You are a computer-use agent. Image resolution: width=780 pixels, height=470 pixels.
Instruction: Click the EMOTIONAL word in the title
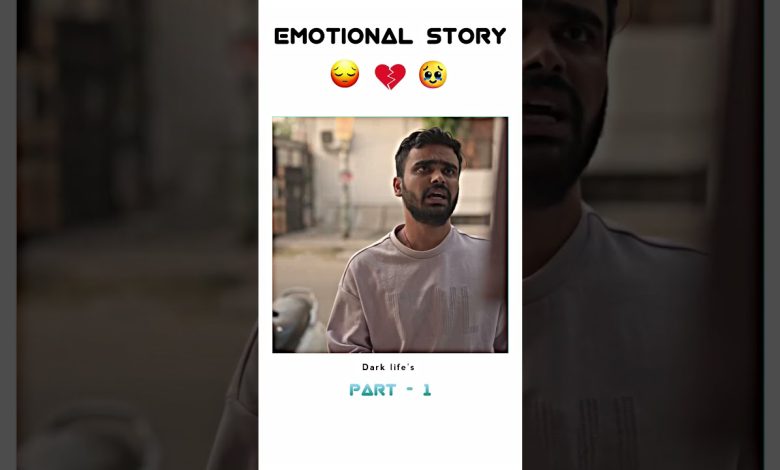pyautogui.click(x=343, y=36)
